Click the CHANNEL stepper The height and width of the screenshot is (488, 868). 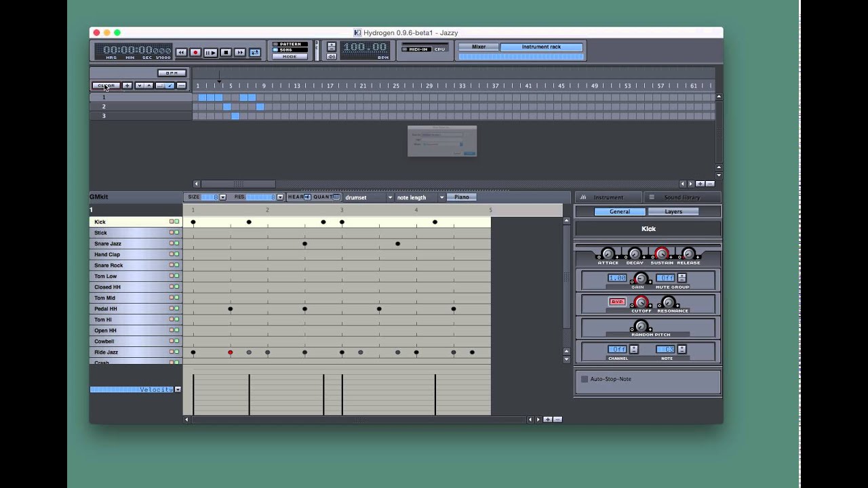click(x=633, y=349)
